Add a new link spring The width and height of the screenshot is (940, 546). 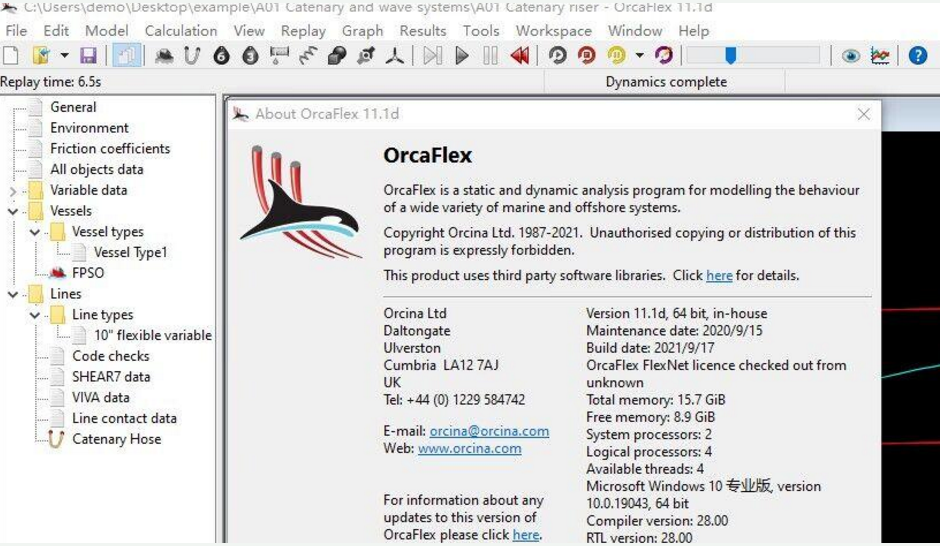(x=308, y=56)
